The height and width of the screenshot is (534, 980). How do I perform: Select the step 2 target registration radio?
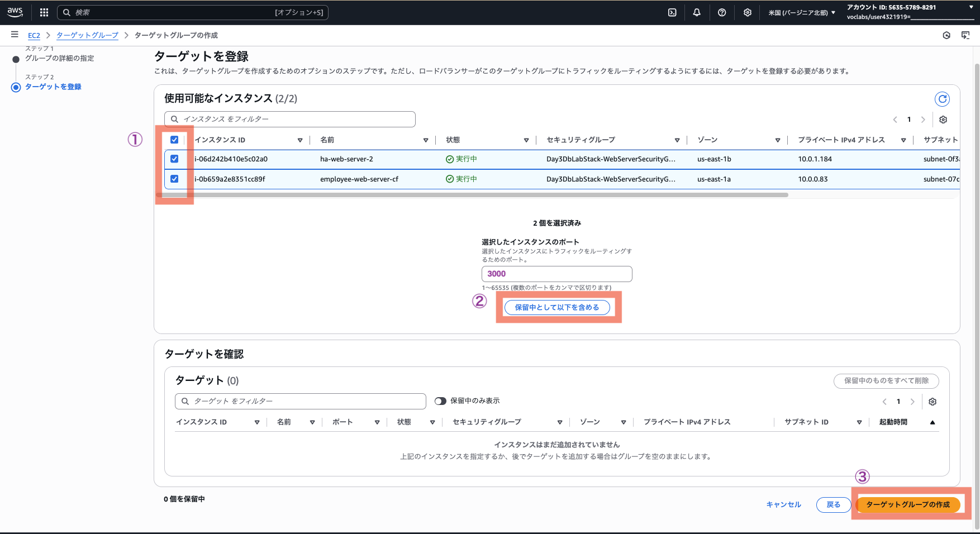(x=16, y=87)
